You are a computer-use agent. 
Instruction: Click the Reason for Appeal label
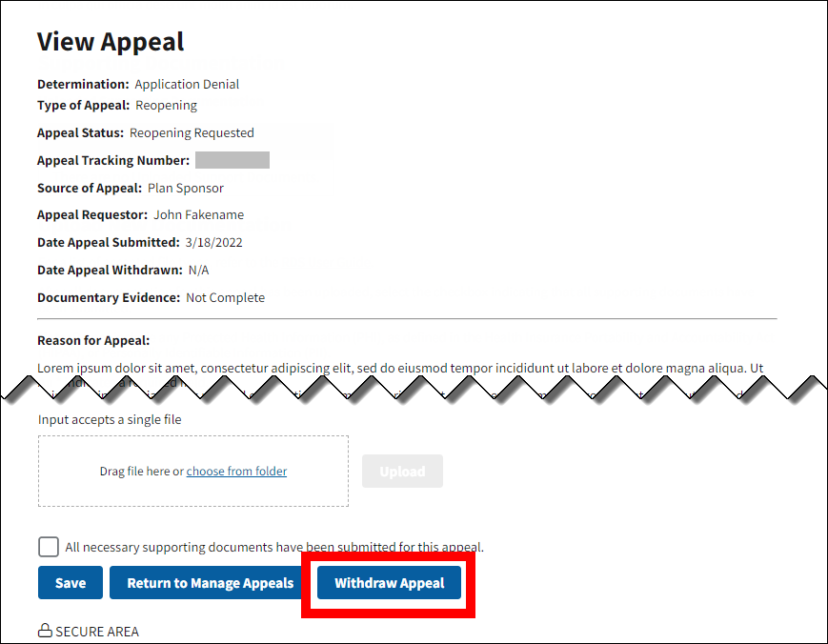(x=93, y=340)
